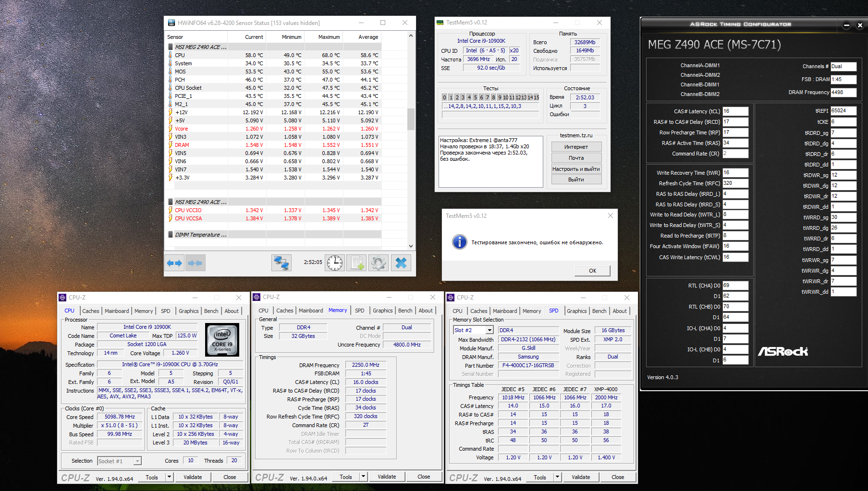Open HWiNFO network remote monitoring icon
The image size is (868, 491).
(281, 263)
